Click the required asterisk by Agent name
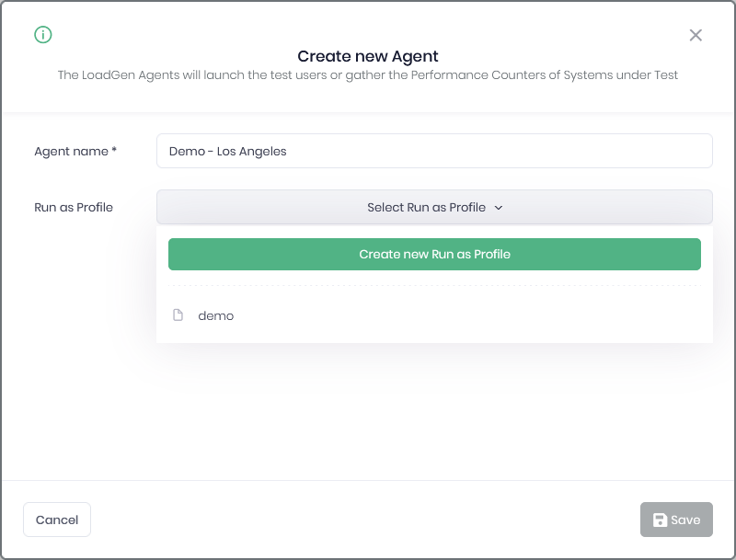This screenshot has height=560, width=736. click(x=114, y=150)
